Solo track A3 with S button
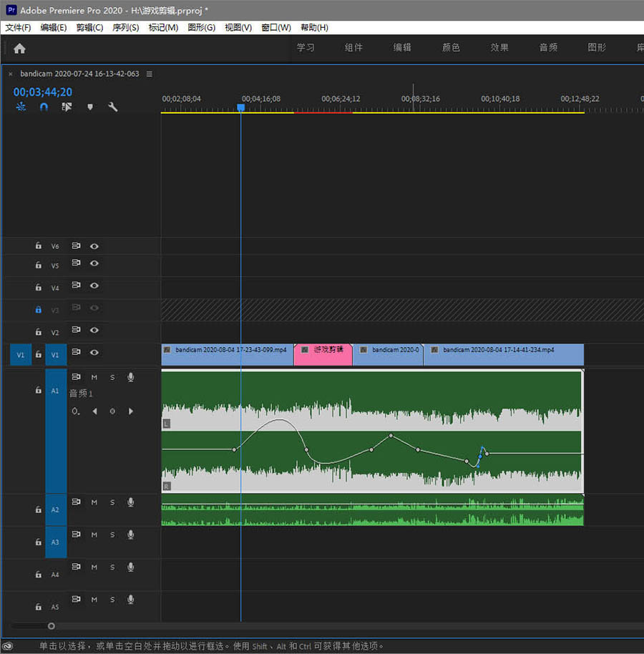This screenshot has height=654, width=644. 112,535
